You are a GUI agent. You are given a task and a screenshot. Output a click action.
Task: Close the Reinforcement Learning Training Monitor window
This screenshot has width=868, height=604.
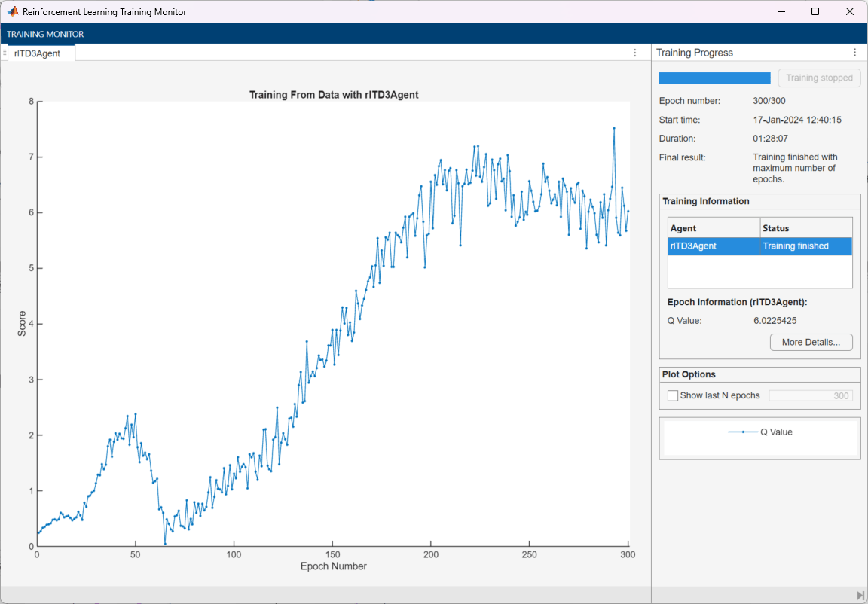click(850, 11)
